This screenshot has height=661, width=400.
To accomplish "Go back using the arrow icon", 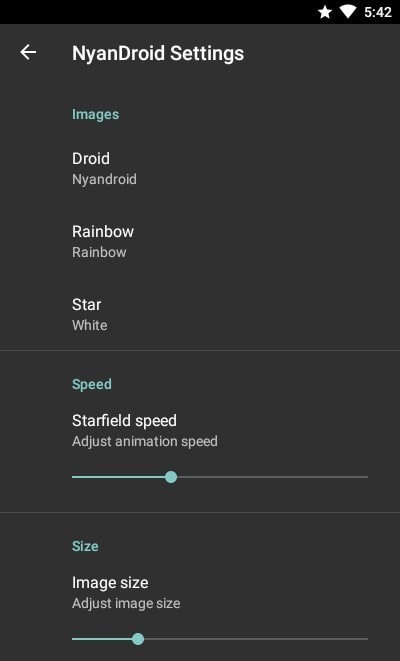I will point(28,52).
